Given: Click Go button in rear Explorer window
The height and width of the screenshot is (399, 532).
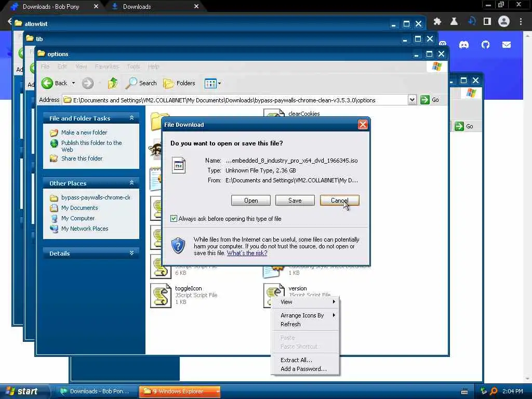Looking at the screenshot, I should (x=464, y=126).
